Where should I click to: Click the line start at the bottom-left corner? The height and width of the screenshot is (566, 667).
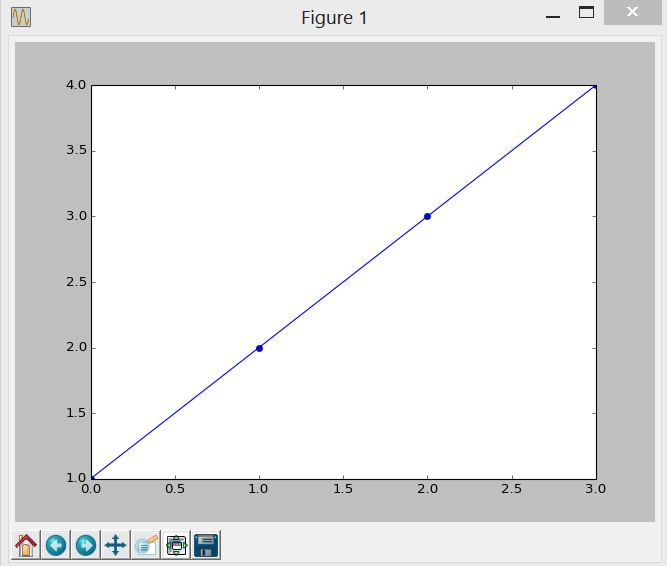92,478
